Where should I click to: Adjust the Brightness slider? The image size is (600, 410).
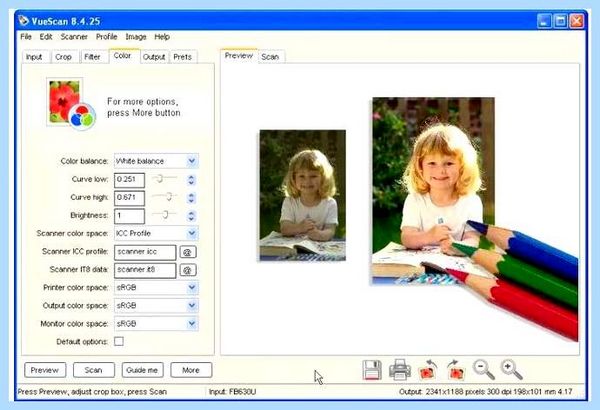coord(165,214)
